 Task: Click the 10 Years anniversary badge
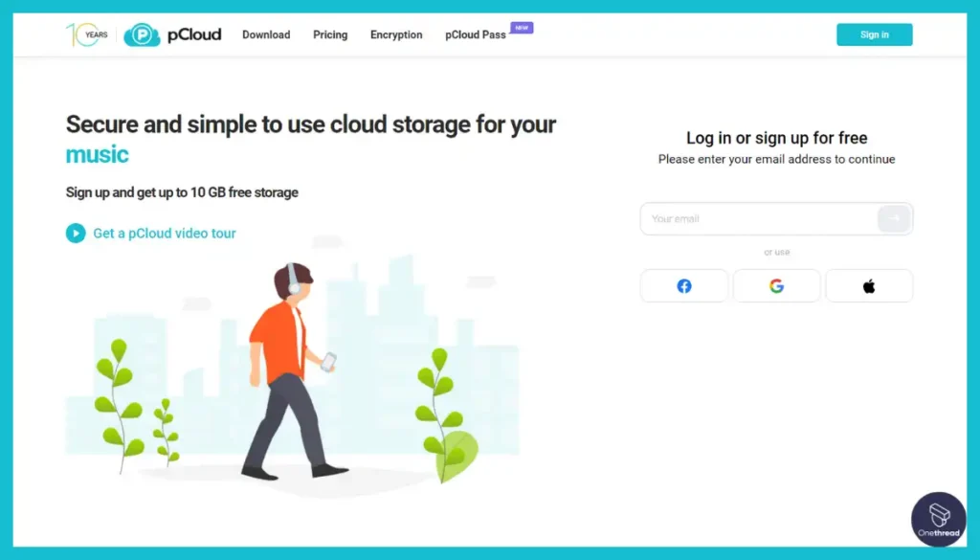[x=87, y=35]
